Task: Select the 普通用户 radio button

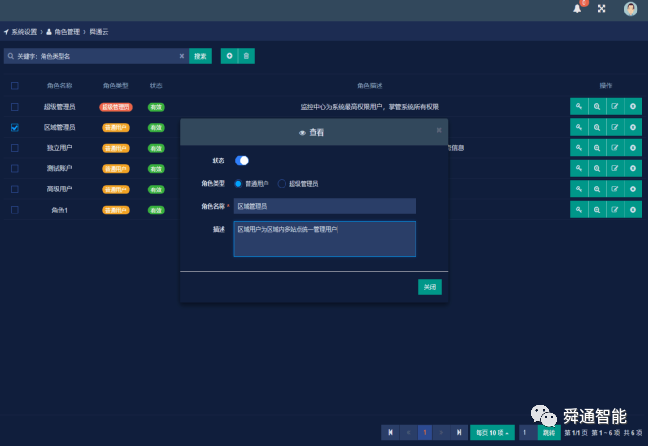Action: [238, 184]
